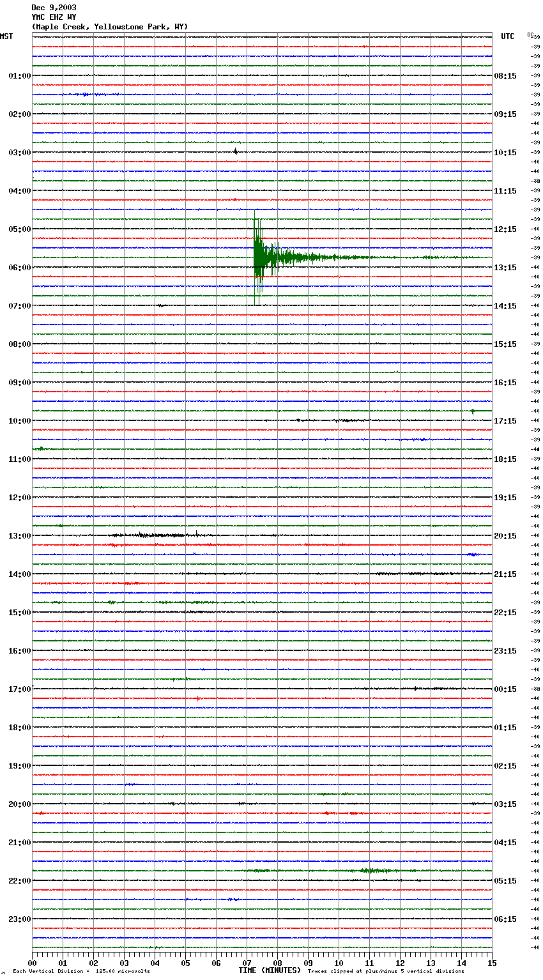This screenshot has height=980, width=543.
Task: Click the '10:15' UTC time label
Action: 505,153
